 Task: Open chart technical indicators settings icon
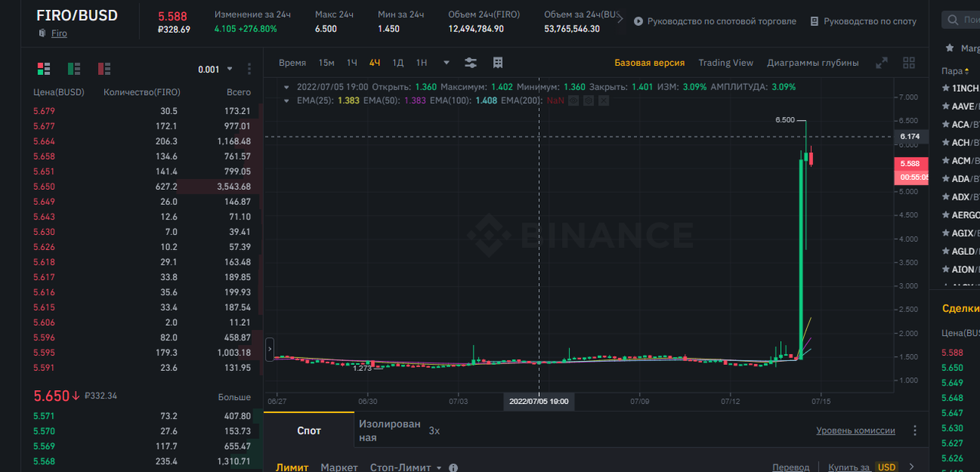471,63
